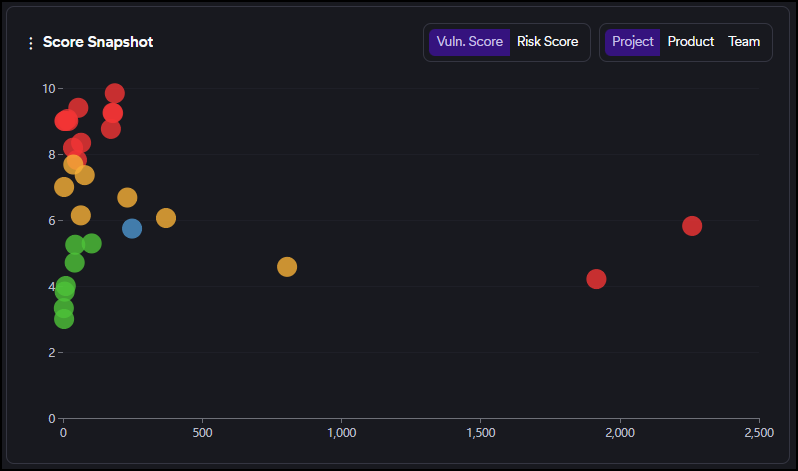Viewport: 798px width, 471px height.
Task: Click the green point between scores 4 and 5
Action: click(75, 263)
